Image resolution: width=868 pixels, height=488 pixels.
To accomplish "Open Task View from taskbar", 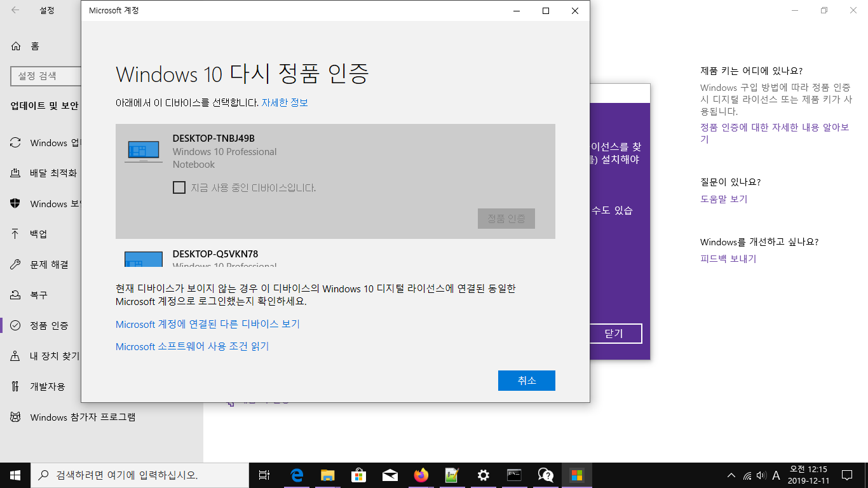I will click(264, 475).
